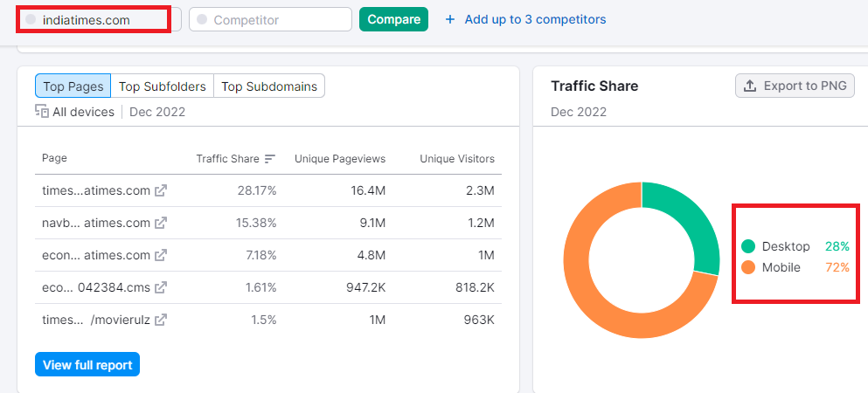Viewport: 868px width, 393px height.
Task: Open external link icon for /movierulz row
Action: tap(161, 320)
